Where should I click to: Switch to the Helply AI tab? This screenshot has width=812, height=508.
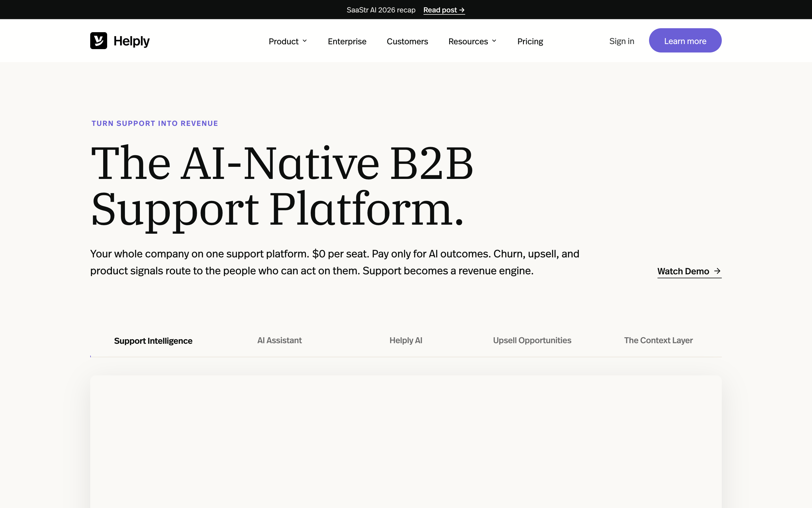(x=406, y=340)
